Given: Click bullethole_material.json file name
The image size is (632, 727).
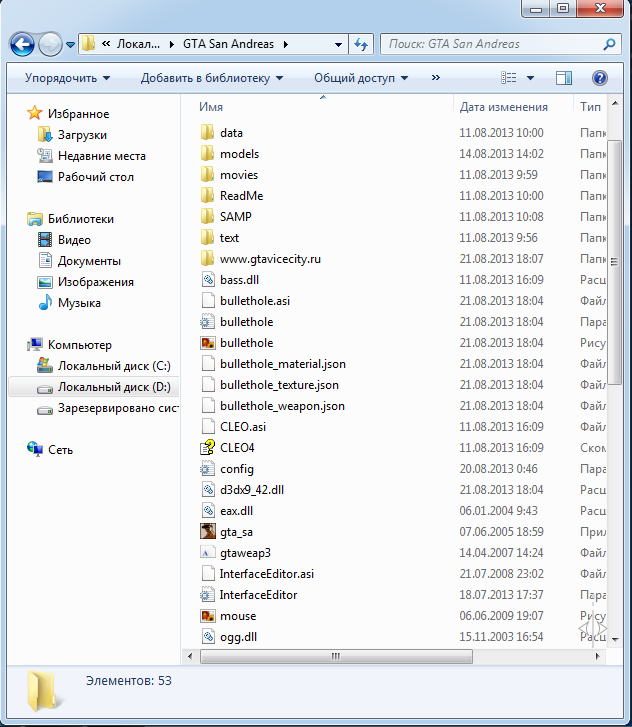Looking at the screenshot, I should click(283, 364).
